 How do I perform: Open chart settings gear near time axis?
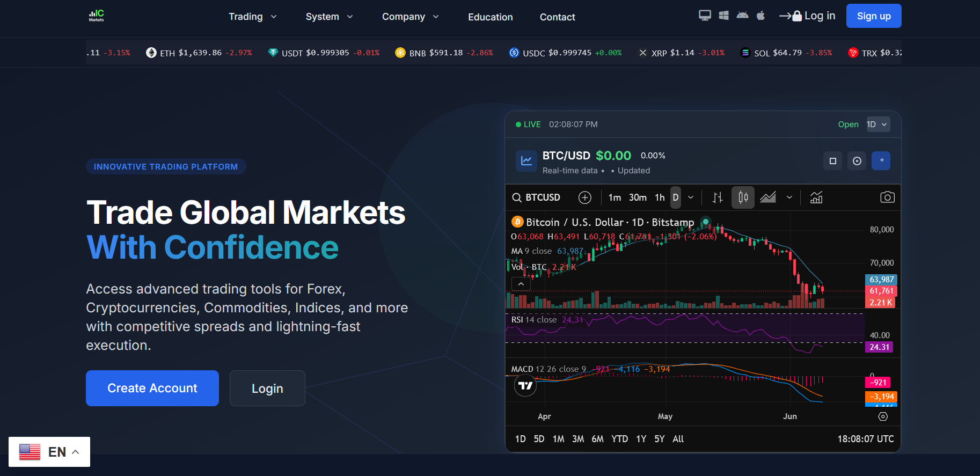pyautogui.click(x=883, y=416)
